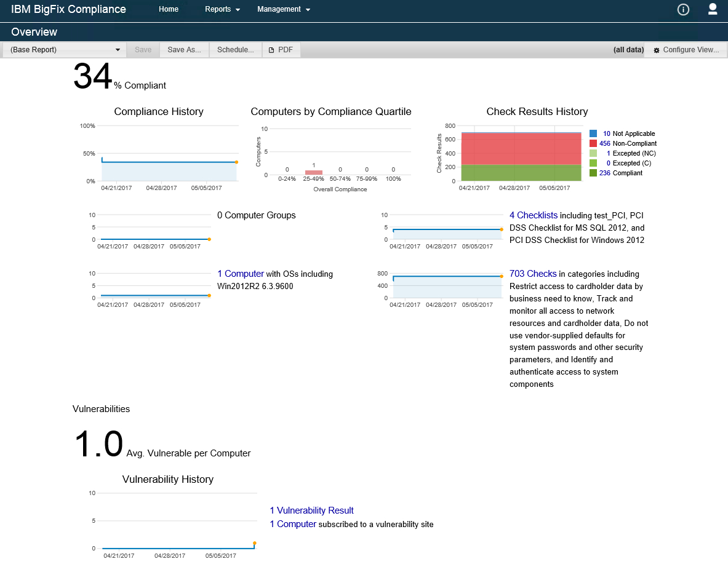Click the PDF document icon
The height and width of the screenshot is (564, 728).
point(271,50)
